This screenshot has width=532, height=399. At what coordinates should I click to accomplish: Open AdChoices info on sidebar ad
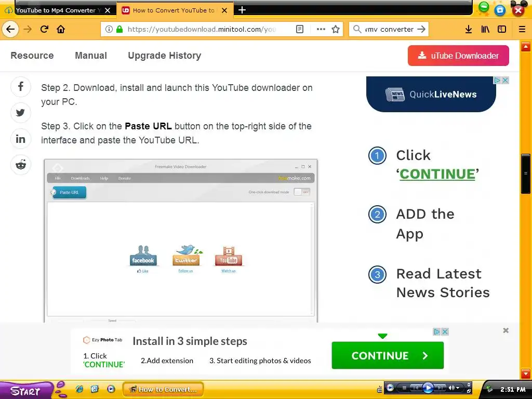coord(497,81)
